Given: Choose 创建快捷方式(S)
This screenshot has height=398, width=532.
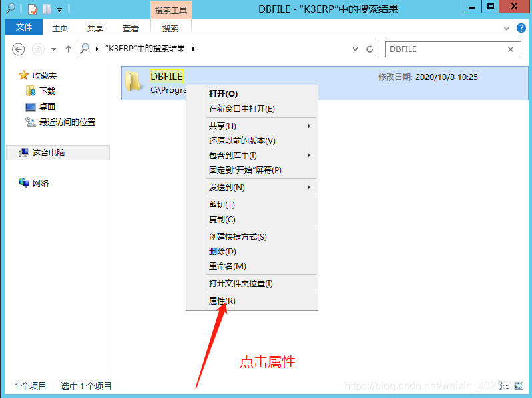Looking at the screenshot, I should (x=252, y=237).
